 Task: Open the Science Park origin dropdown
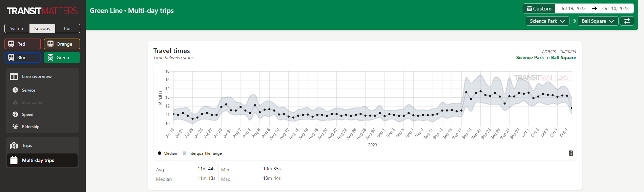[x=547, y=21]
